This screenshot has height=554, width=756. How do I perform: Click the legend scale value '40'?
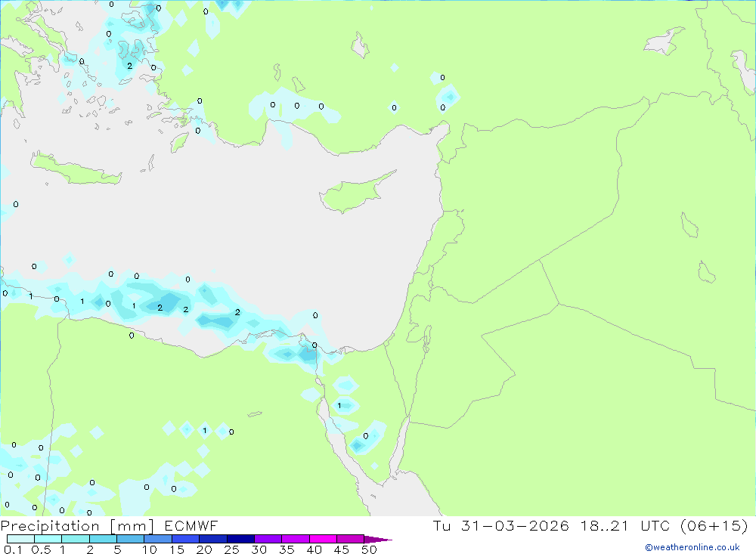pyautogui.click(x=314, y=549)
